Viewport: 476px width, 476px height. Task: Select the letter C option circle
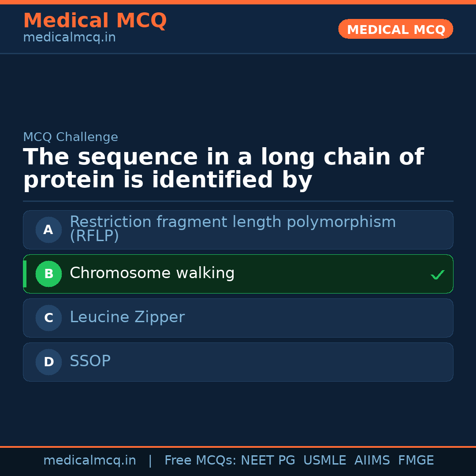(x=48, y=318)
